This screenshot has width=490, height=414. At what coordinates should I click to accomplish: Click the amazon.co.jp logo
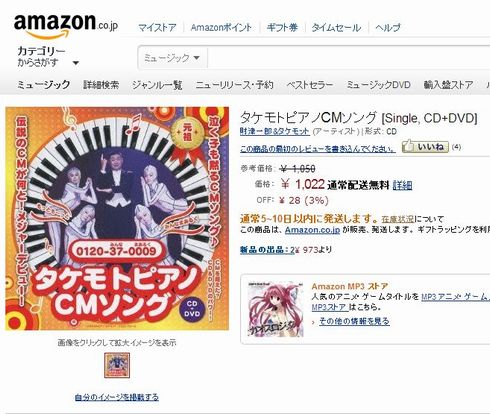[x=66, y=25]
